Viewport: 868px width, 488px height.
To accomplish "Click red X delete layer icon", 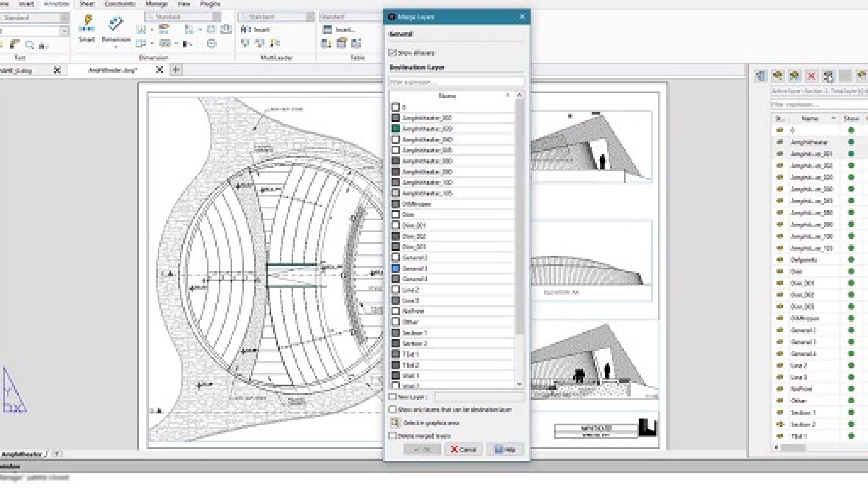I will (x=811, y=76).
